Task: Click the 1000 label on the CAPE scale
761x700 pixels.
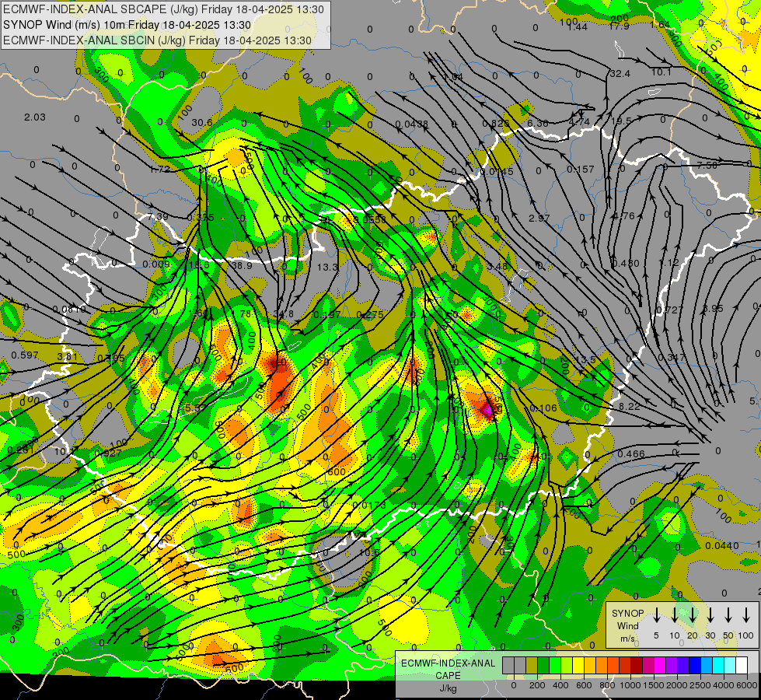Action: pyautogui.click(x=630, y=685)
